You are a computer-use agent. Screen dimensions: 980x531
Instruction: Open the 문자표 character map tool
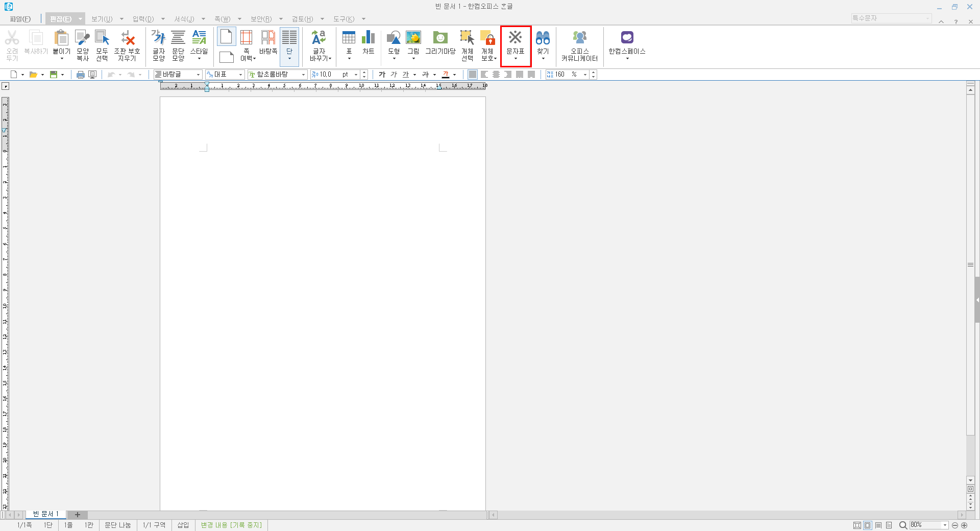516,46
